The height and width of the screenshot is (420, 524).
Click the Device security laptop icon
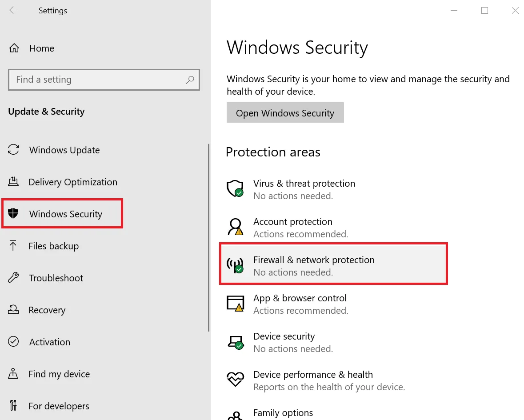[235, 341]
